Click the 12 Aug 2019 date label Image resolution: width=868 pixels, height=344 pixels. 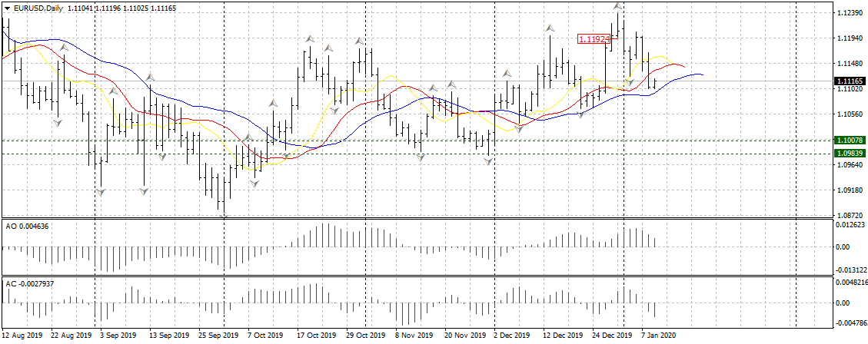22,336
